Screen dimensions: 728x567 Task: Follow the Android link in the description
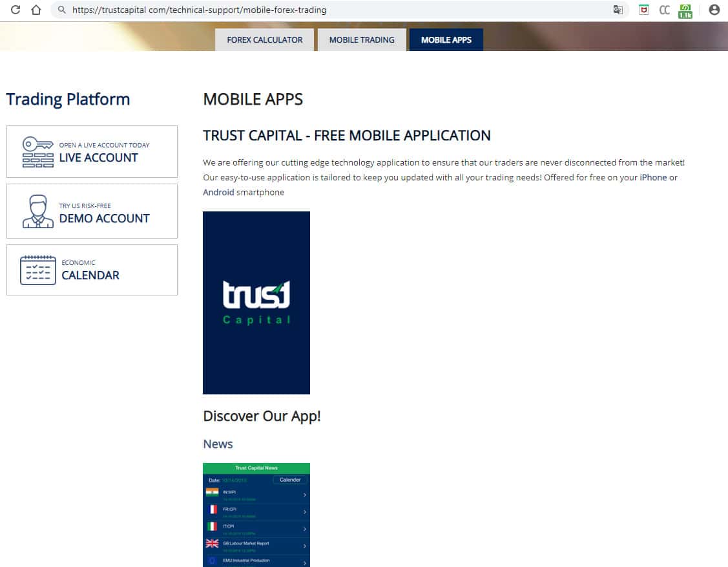coord(218,193)
